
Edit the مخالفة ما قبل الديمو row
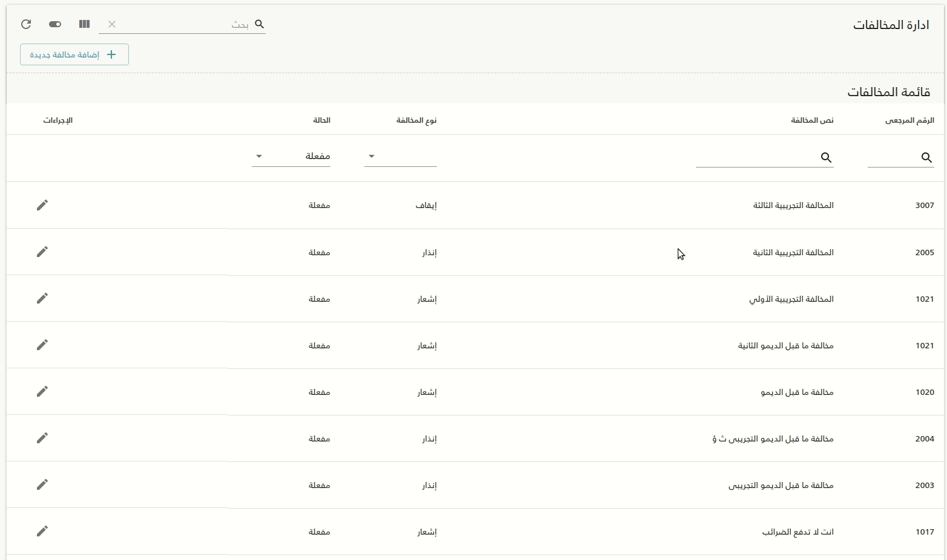(42, 391)
